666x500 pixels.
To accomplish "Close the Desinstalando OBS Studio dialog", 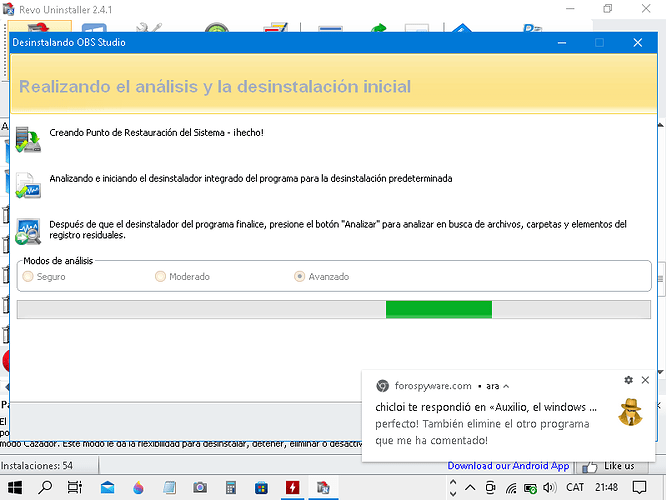I will (x=638, y=42).
